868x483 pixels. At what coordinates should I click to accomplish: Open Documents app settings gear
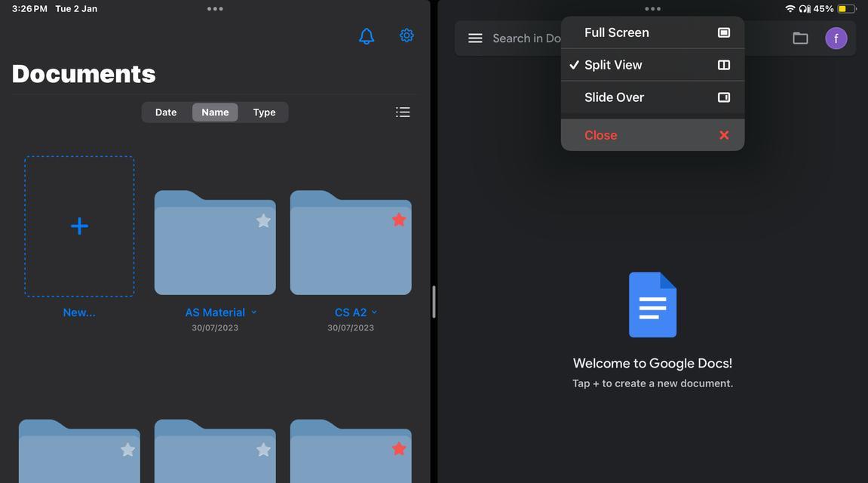(406, 35)
